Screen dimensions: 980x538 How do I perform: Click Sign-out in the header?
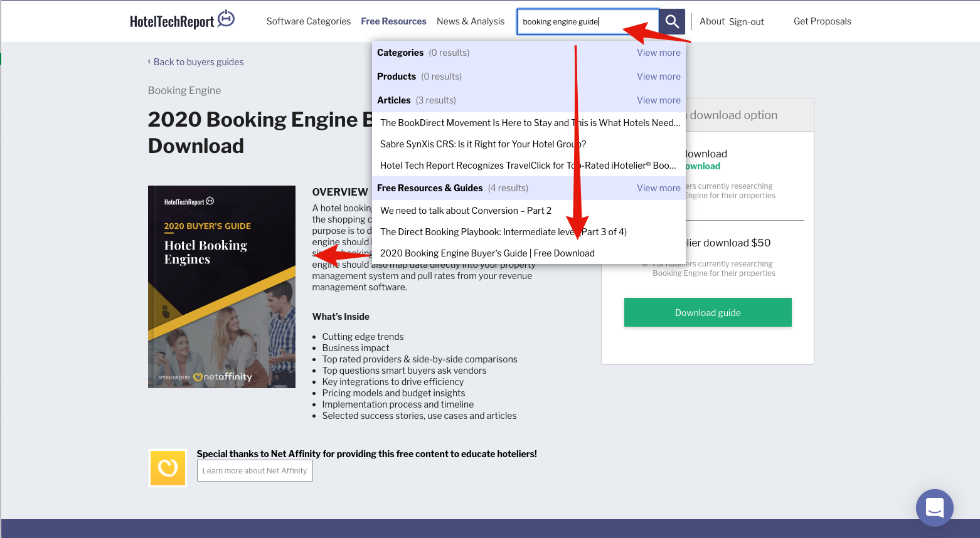pos(747,22)
